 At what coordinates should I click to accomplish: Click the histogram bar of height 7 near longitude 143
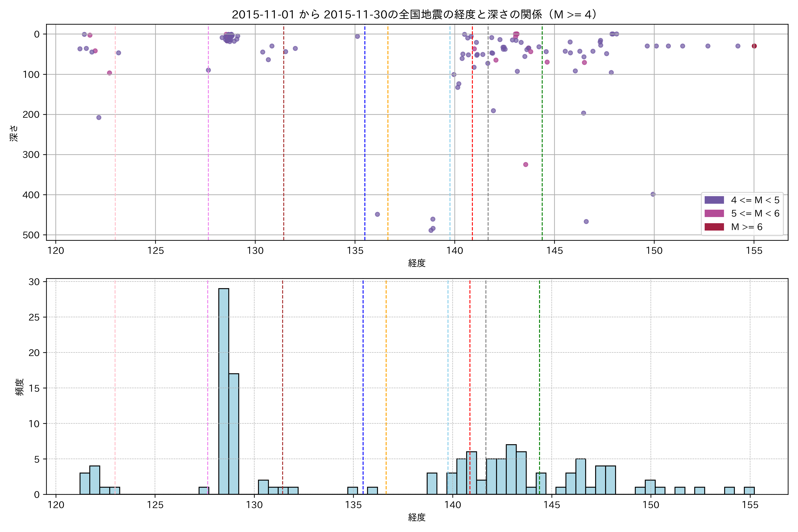[511, 469]
